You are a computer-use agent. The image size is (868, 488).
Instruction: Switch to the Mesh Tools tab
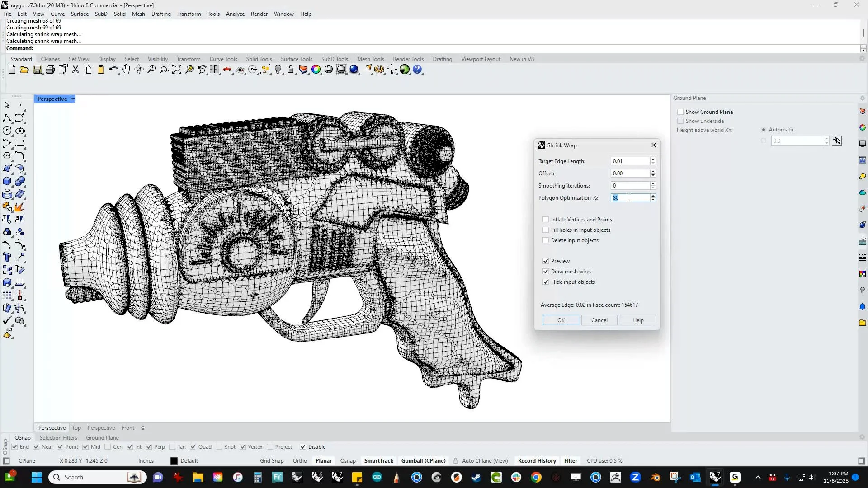[370, 59]
